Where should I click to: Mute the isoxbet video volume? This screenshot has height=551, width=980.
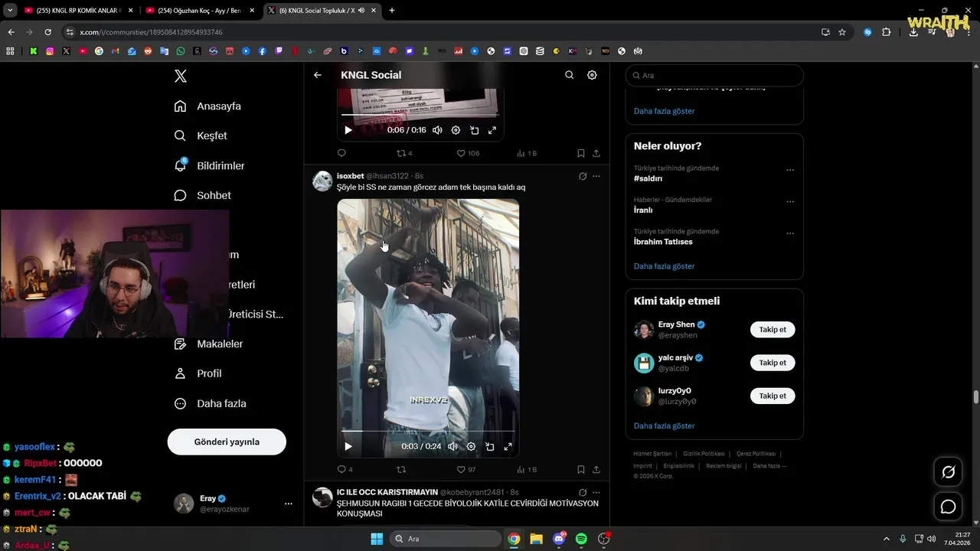coord(452,446)
